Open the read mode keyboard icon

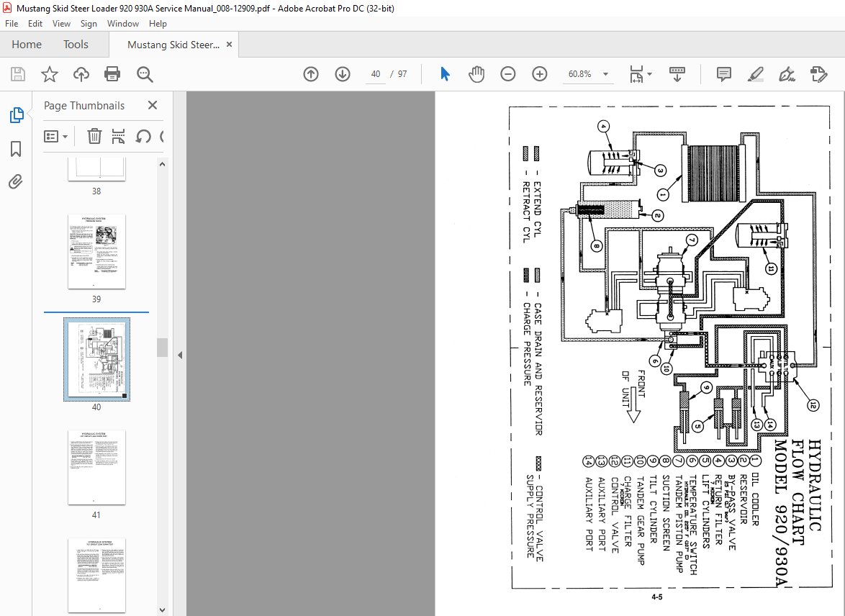[677, 74]
